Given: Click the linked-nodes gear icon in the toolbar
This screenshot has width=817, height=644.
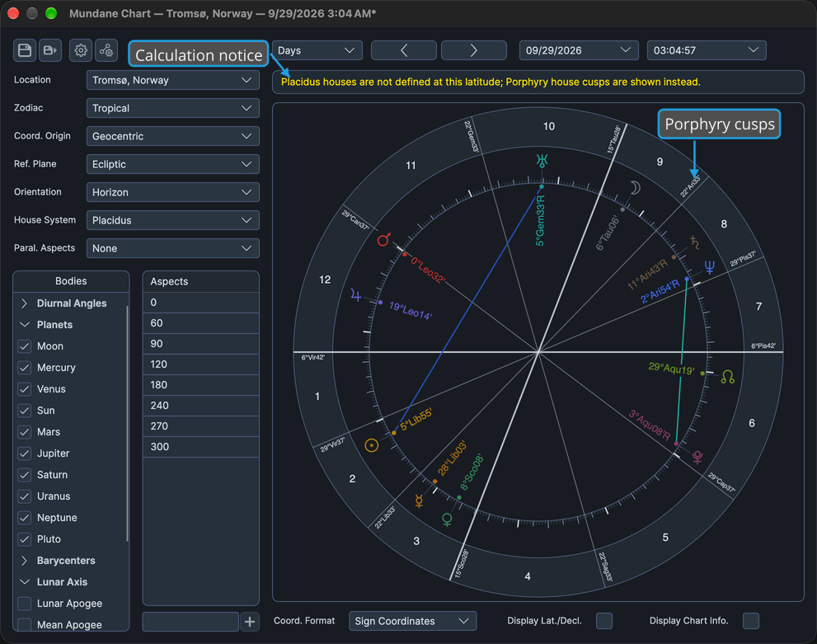Looking at the screenshot, I should click(x=106, y=50).
